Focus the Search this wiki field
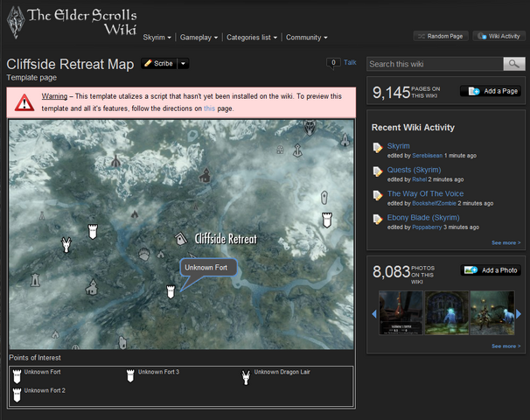This screenshot has height=420, width=530. click(435, 64)
